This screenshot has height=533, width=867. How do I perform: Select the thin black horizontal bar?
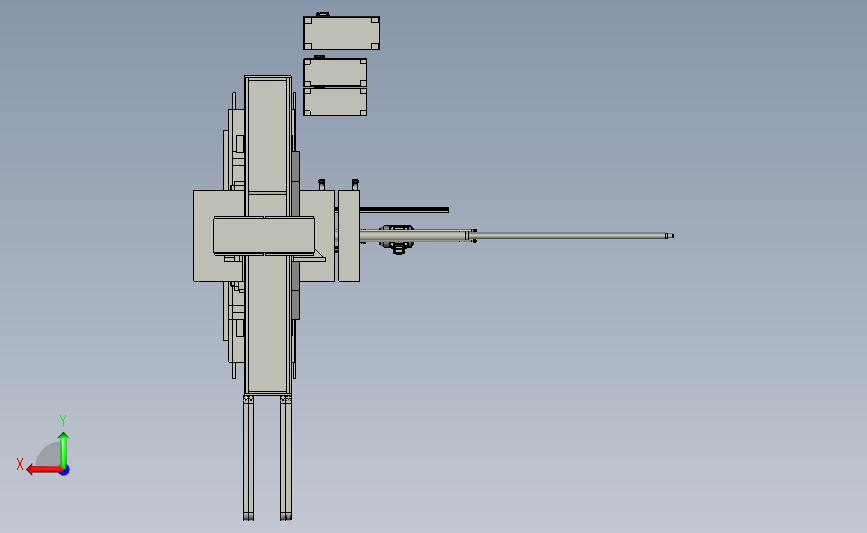tap(404, 210)
